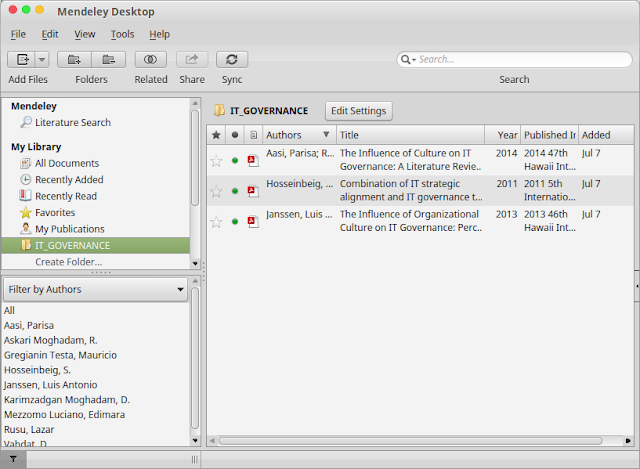Click the Remove Folder toolbar icon

point(109,60)
